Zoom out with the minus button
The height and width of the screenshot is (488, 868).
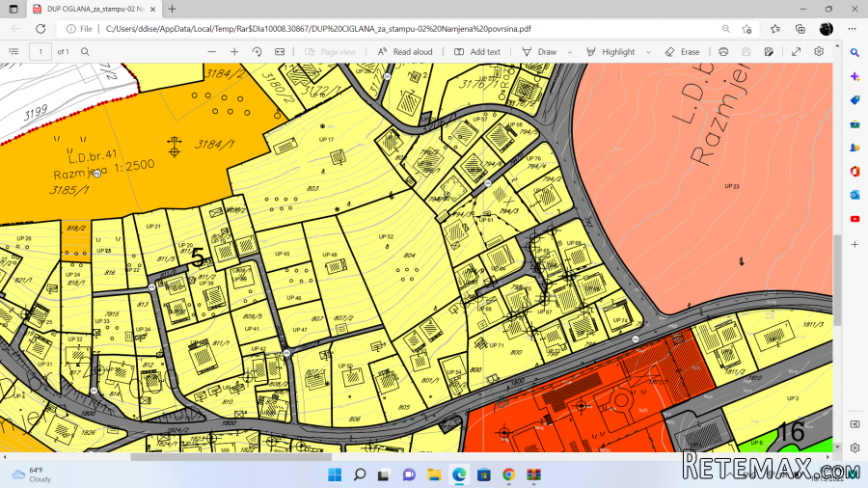[211, 51]
